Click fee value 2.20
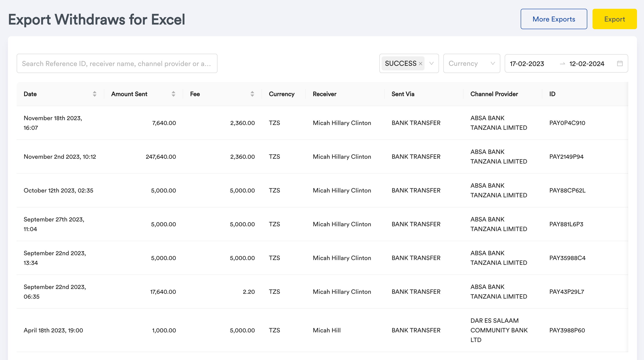This screenshot has width=644, height=360. click(249, 292)
